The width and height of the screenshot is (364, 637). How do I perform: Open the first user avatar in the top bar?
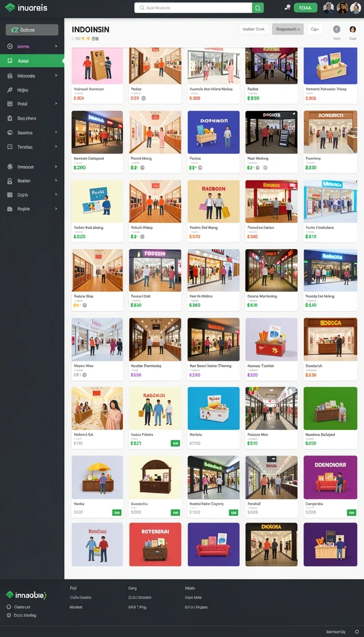(x=328, y=8)
